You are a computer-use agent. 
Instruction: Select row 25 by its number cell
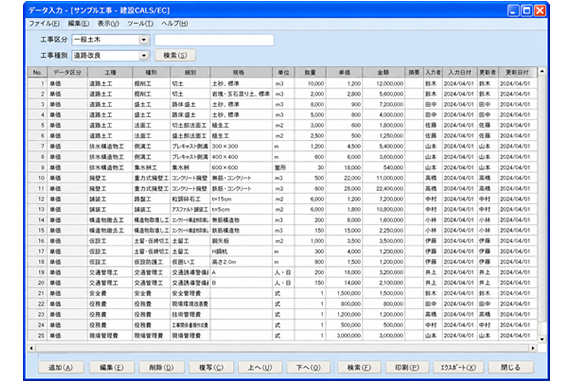(x=38, y=336)
